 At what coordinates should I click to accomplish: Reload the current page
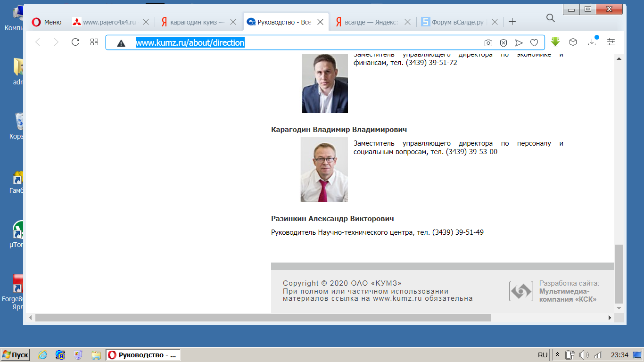point(75,42)
